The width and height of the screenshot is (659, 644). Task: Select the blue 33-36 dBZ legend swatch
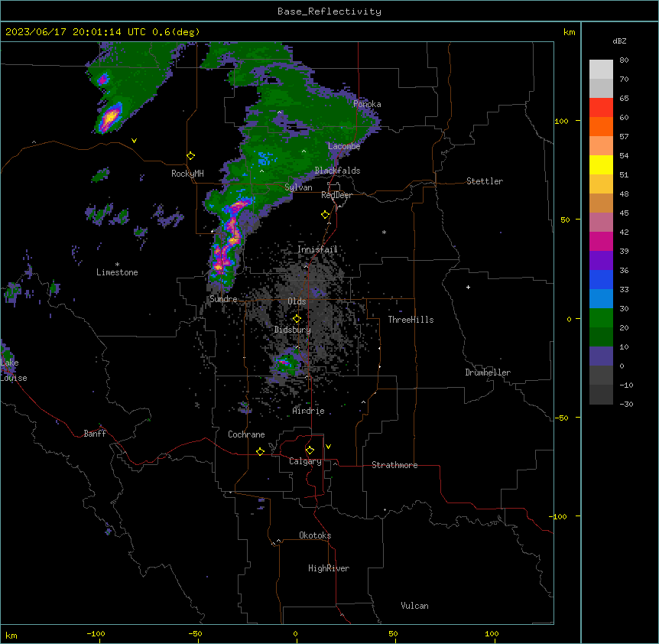(601, 279)
